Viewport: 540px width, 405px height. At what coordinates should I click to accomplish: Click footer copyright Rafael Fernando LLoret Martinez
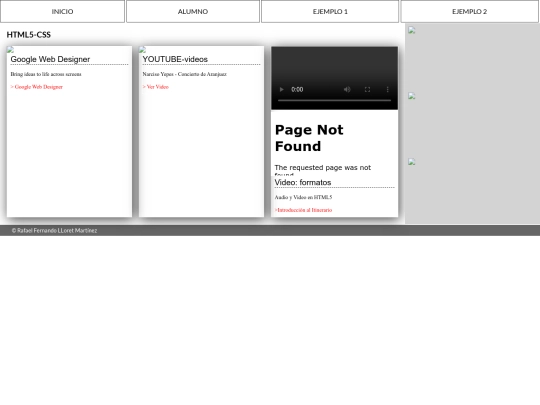[54, 230]
